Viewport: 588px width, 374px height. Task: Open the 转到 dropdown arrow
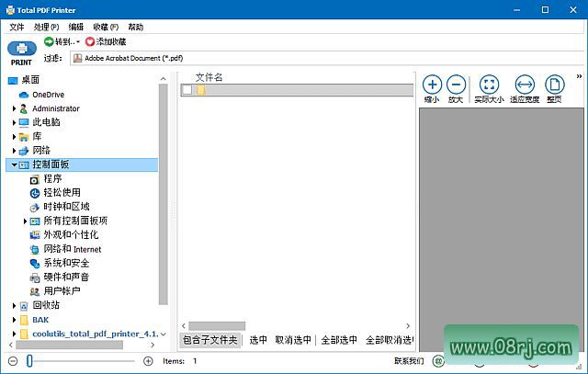(x=78, y=42)
